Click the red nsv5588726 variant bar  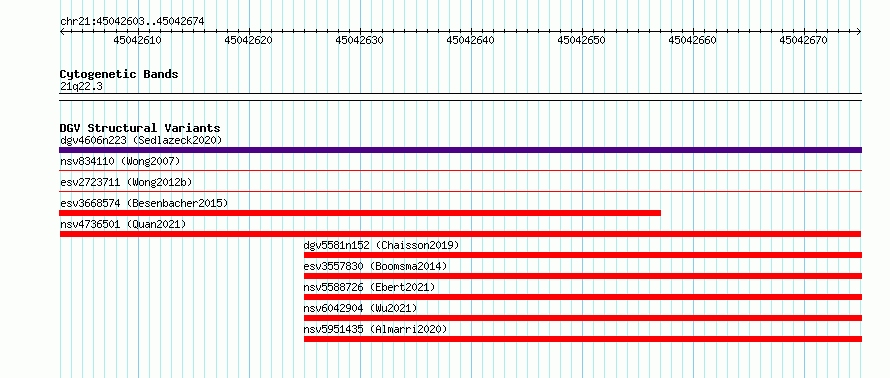582,297
